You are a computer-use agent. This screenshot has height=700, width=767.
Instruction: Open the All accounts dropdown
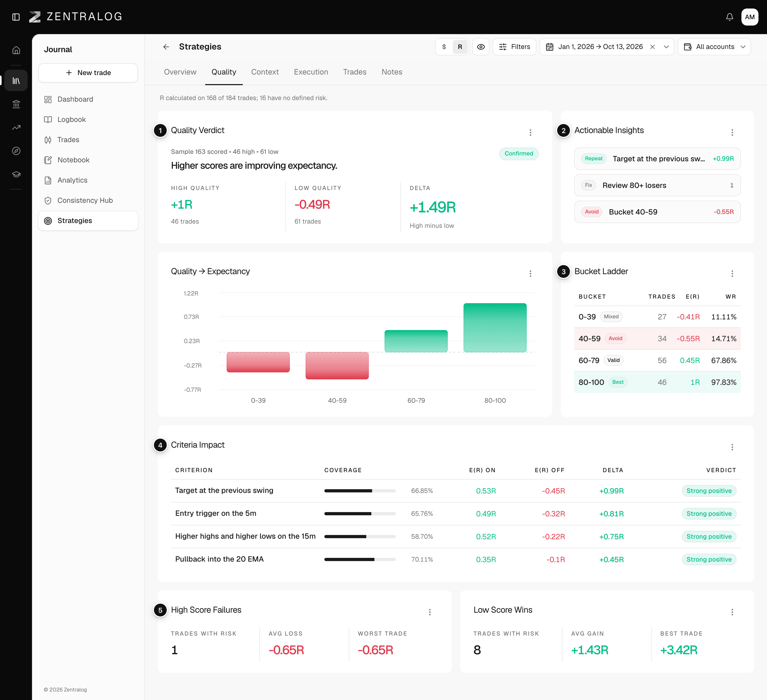[x=714, y=47]
